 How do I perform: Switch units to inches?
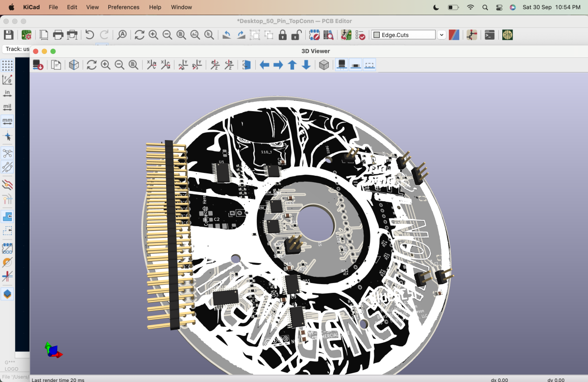pyautogui.click(x=7, y=93)
